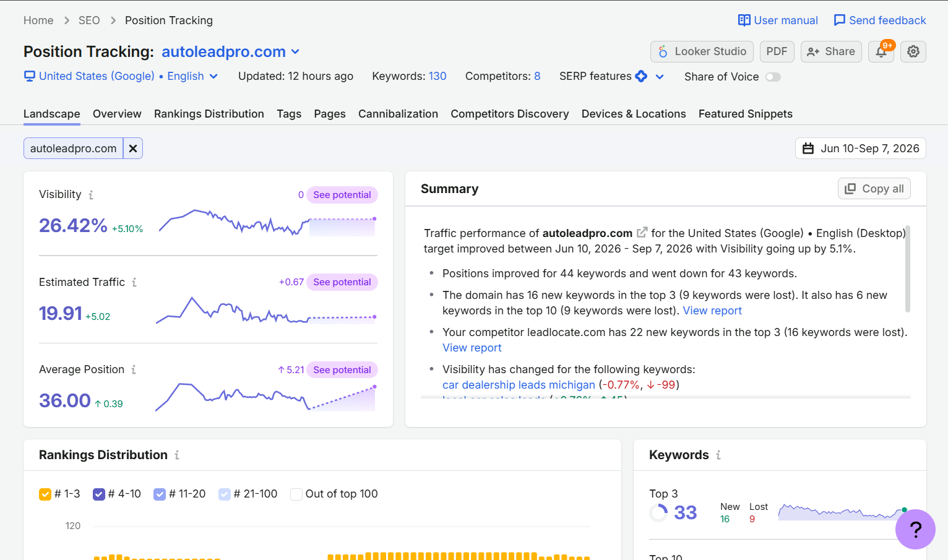Open the purple help question mark button
This screenshot has width=948, height=560.
pos(915,529)
